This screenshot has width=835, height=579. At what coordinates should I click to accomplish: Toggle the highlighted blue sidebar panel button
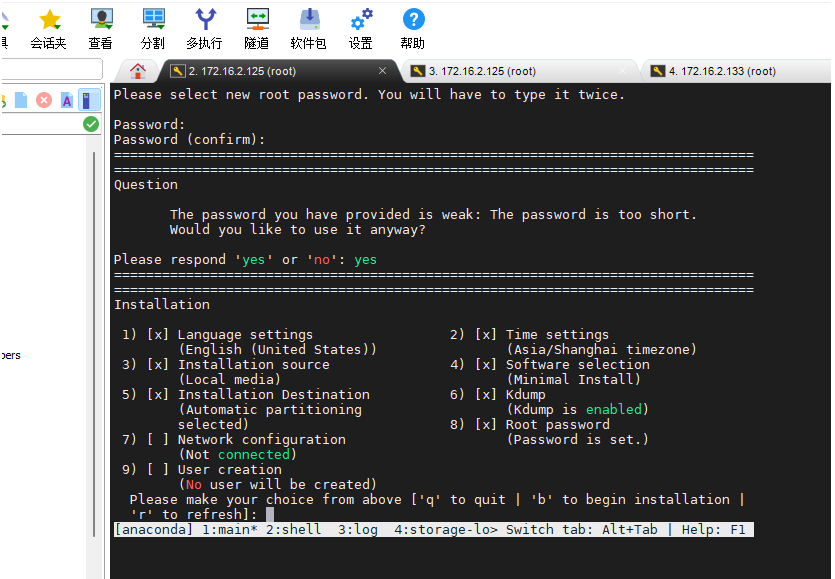coord(90,100)
